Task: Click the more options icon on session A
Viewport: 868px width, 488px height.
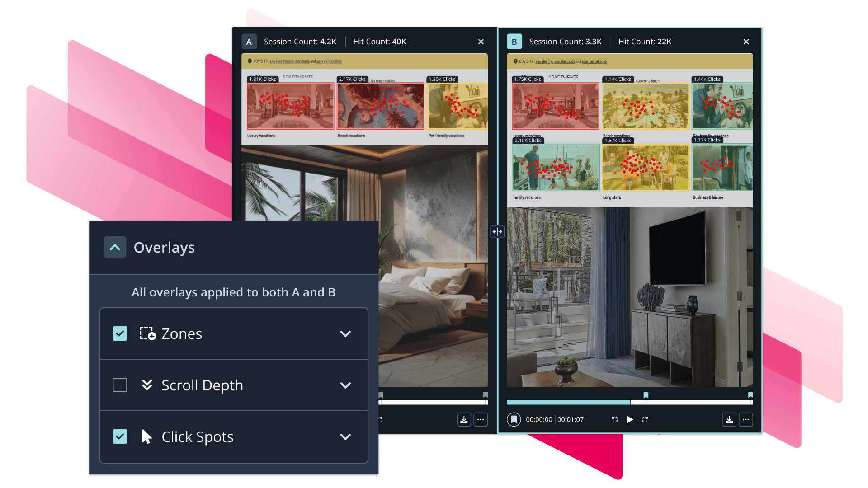Action: click(481, 419)
